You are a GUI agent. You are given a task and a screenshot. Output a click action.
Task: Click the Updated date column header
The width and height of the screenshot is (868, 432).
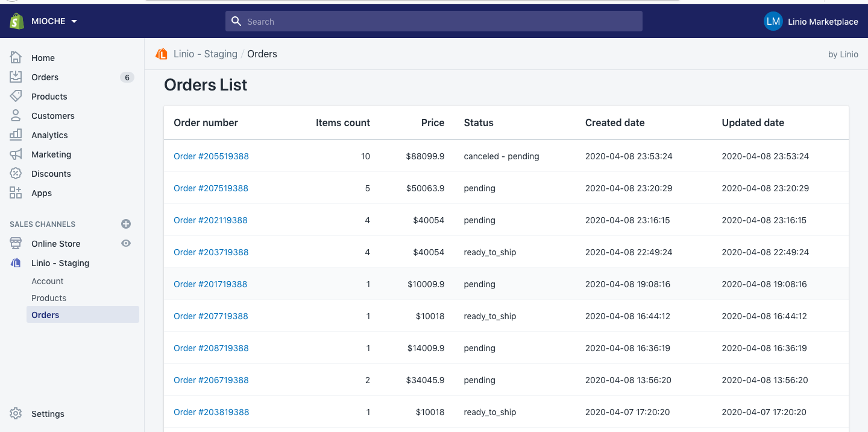(753, 122)
